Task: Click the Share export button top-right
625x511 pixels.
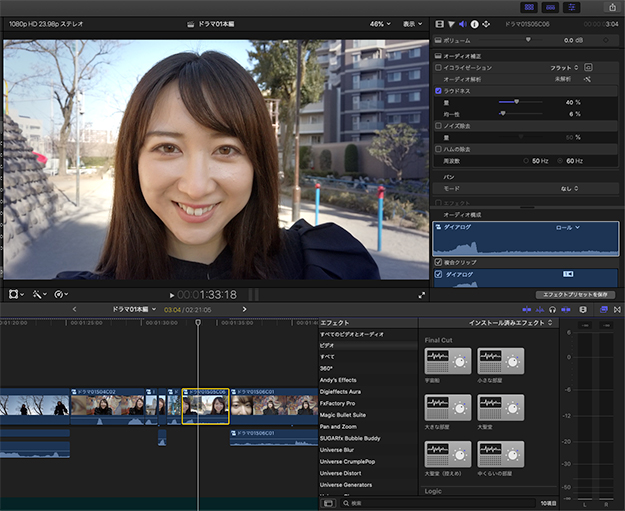Action: pyautogui.click(x=612, y=7)
